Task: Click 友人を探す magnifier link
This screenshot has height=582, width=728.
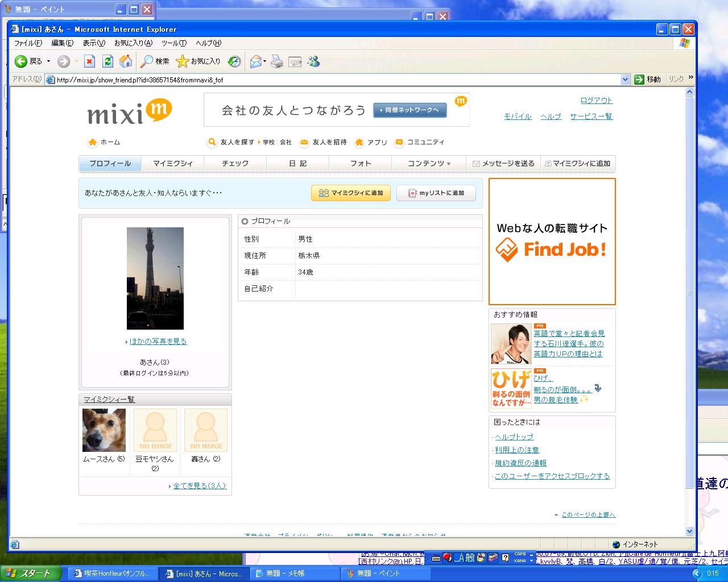Action: [231, 142]
